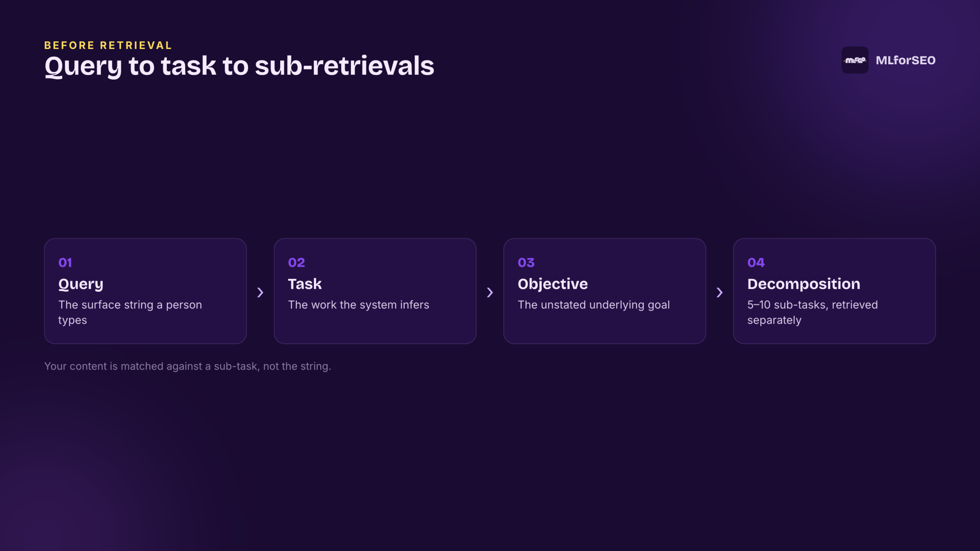Click the '01' step number
This screenshot has width=980, height=551.
click(x=65, y=262)
